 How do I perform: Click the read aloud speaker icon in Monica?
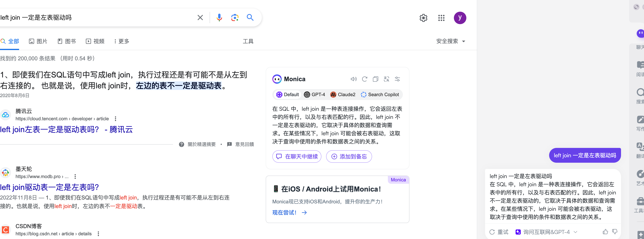click(353, 79)
